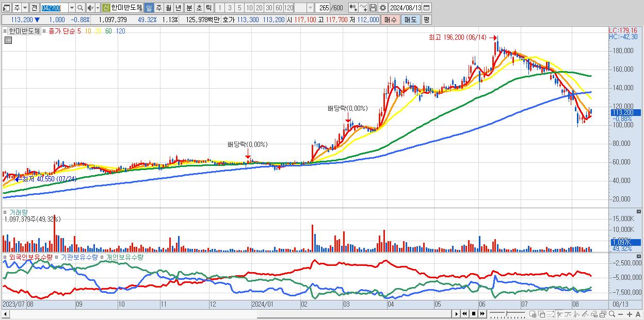Viewport: 644px width, 320px height.
Task: Click the layout panel icon at toolbar start
Action: pyautogui.click(x=6, y=8)
